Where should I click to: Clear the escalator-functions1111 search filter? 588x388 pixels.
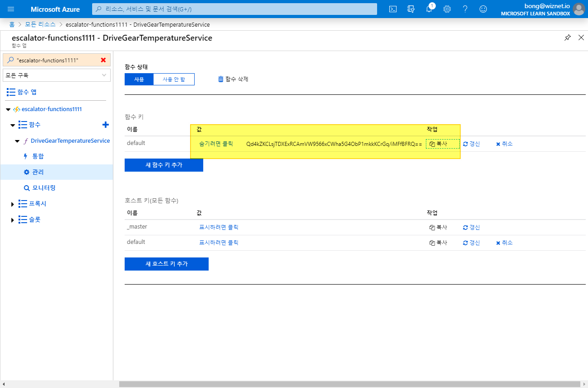(x=103, y=60)
